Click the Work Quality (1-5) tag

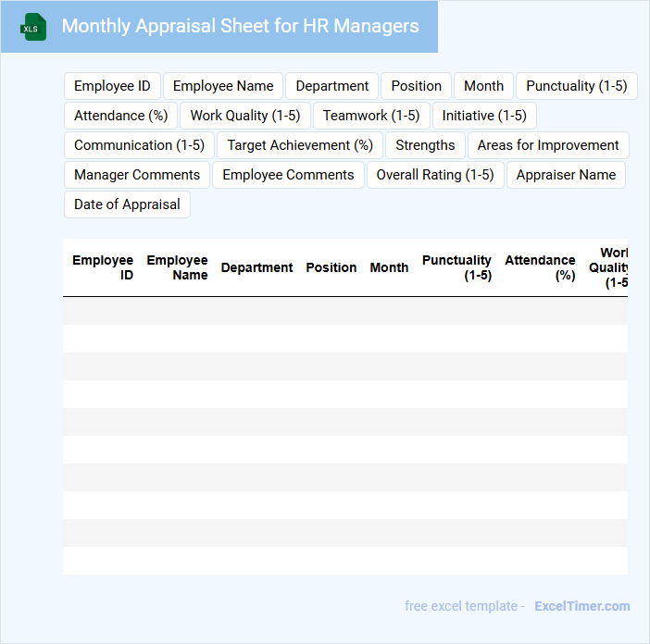[245, 116]
